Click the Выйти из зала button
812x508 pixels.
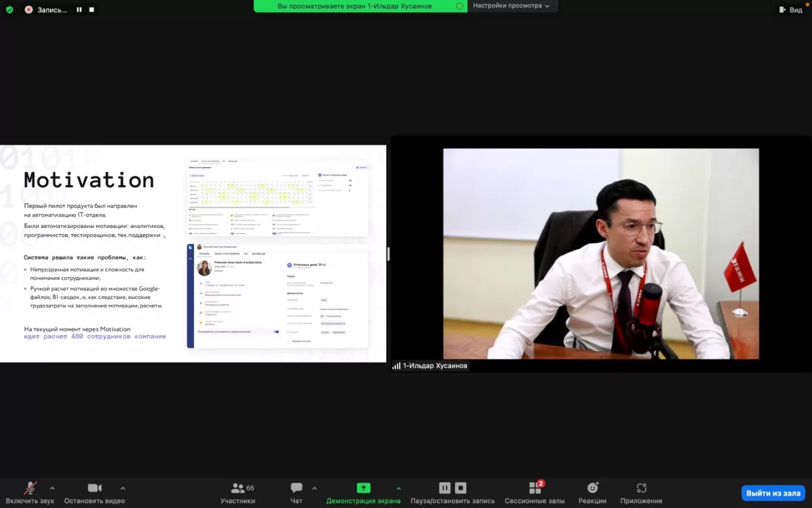pos(773,493)
